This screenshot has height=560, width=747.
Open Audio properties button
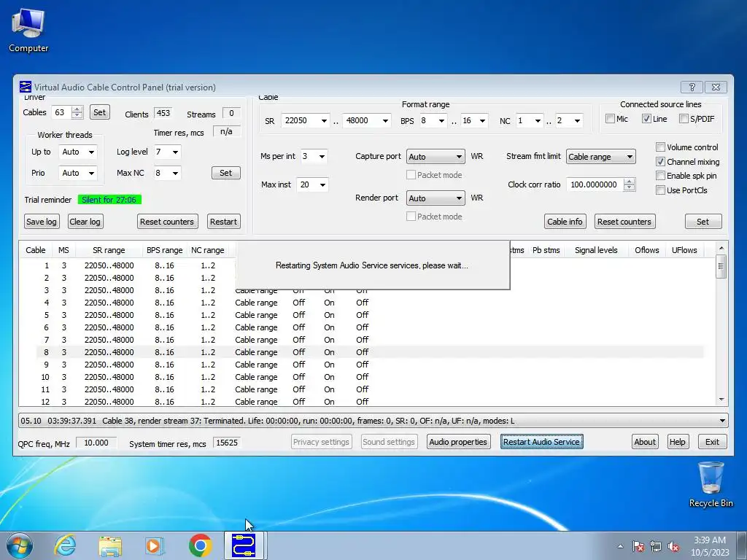tap(458, 442)
